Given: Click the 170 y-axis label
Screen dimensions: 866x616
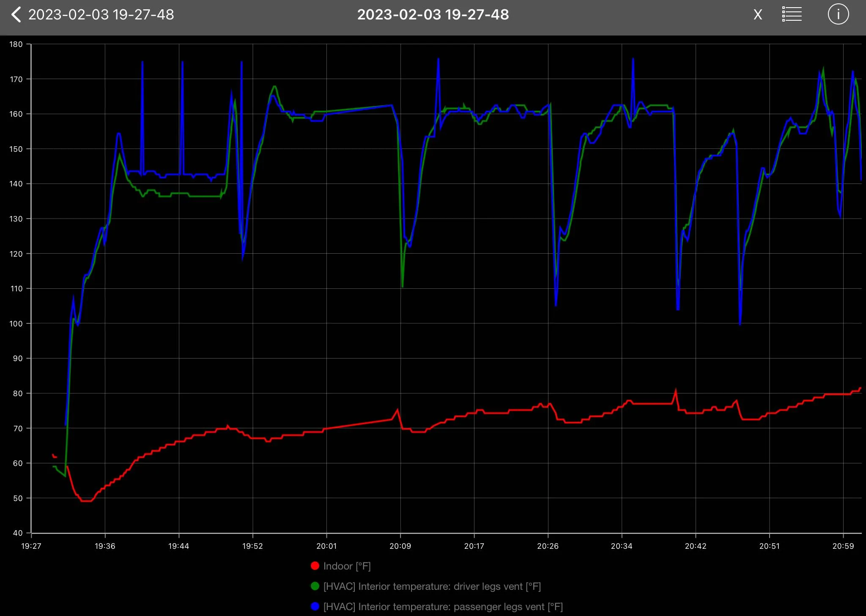Looking at the screenshot, I should click(16, 79).
